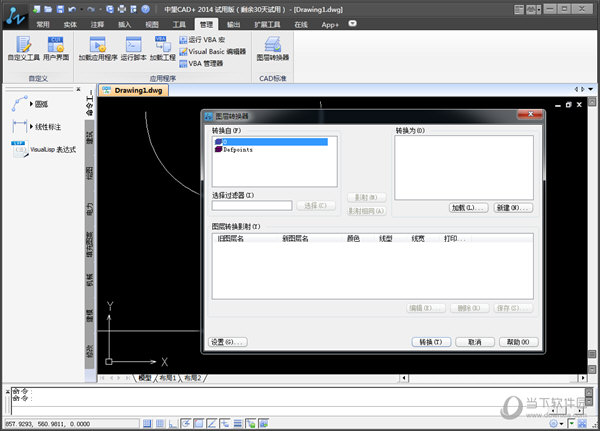Screen dimensions: 600x431
Task: Switch to the 输出 ribbon tab
Action: [233, 24]
